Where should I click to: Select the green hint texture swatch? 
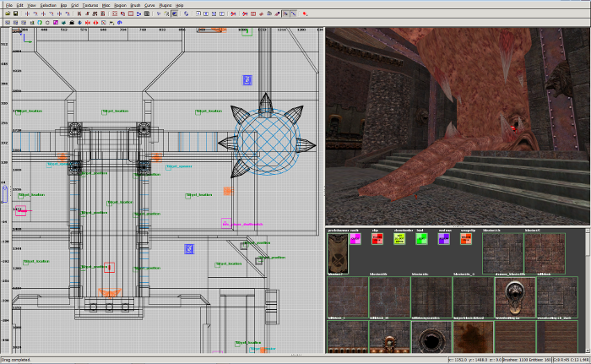[421, 239]
